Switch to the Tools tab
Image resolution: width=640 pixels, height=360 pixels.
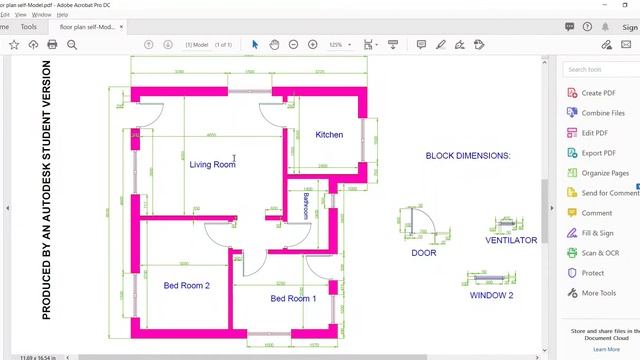29,27
